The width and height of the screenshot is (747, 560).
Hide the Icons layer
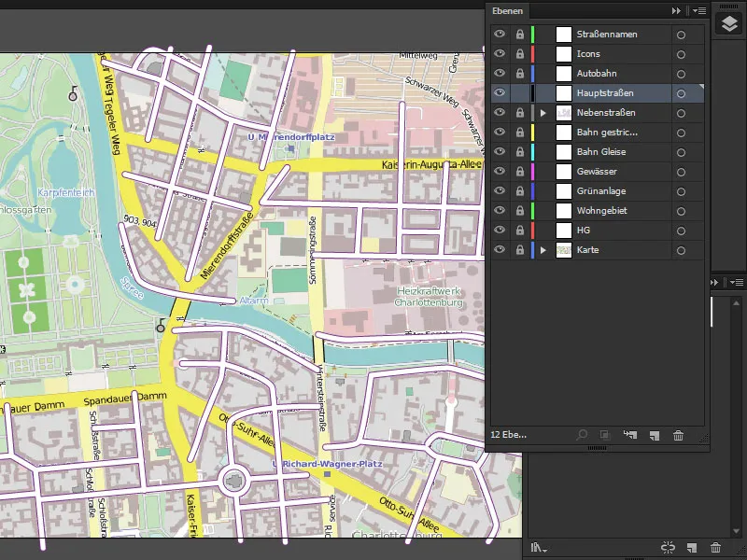click(500, 53)
